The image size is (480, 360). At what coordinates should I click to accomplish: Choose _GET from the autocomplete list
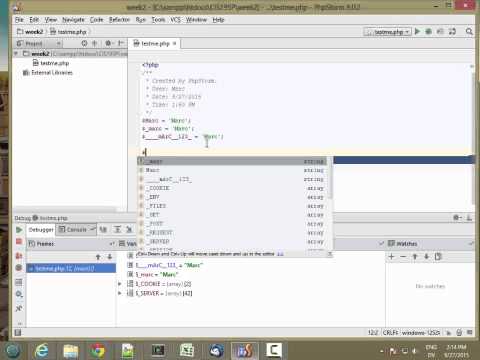tap(232, 215)
